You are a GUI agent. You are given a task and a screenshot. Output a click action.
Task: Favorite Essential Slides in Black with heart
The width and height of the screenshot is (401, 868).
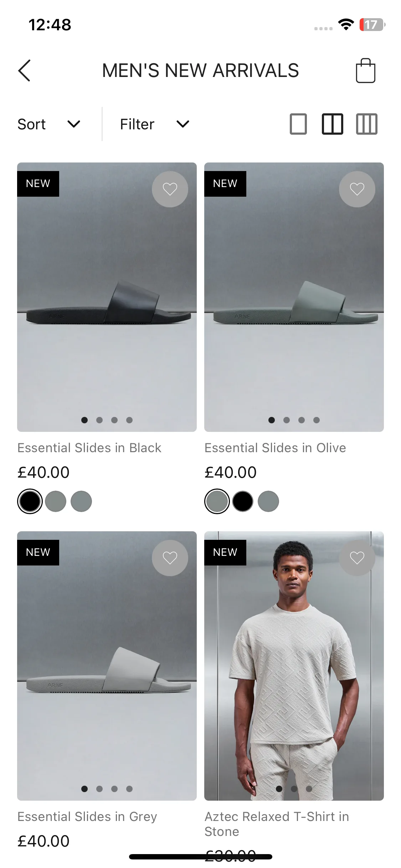[x=170, y=189]
